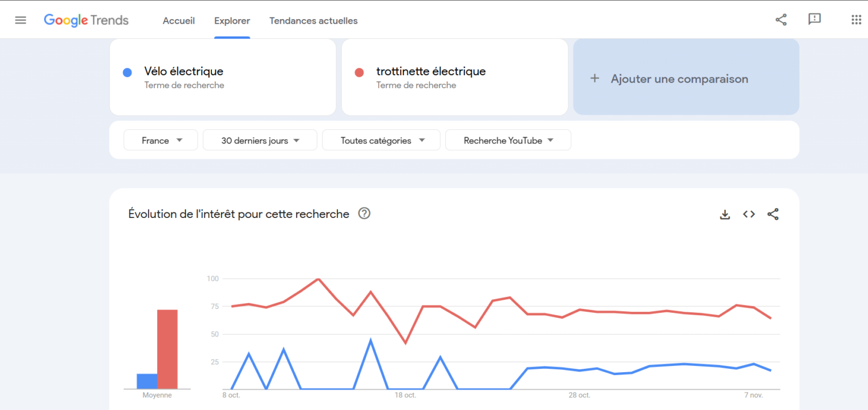The height and width of the screenshot is (410, 868).
Task: Open the Tendances actuelles tab
Action: (x=313, y=21)
